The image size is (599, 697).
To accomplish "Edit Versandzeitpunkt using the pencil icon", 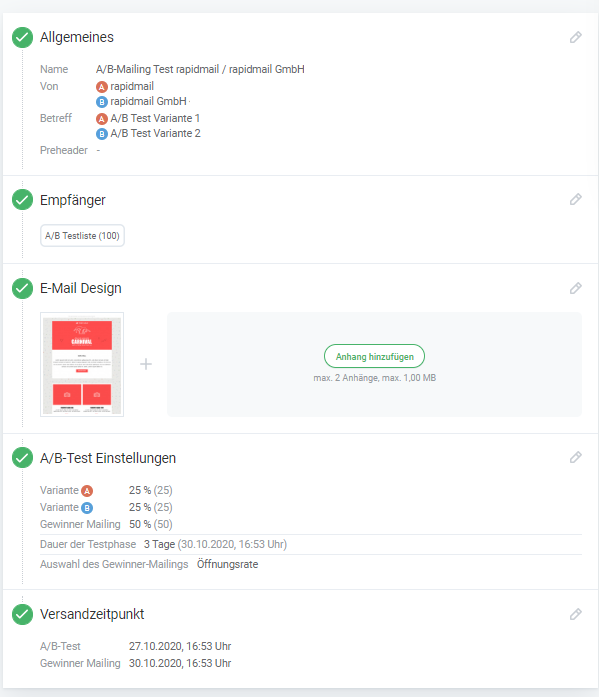I will [x=575, y=614].
